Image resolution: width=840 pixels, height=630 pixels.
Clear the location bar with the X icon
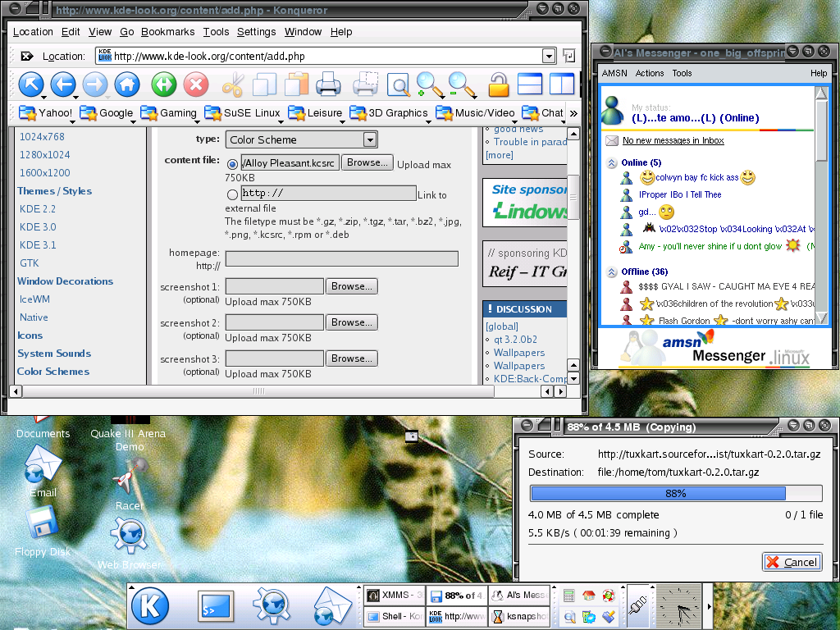pos(26,56)
